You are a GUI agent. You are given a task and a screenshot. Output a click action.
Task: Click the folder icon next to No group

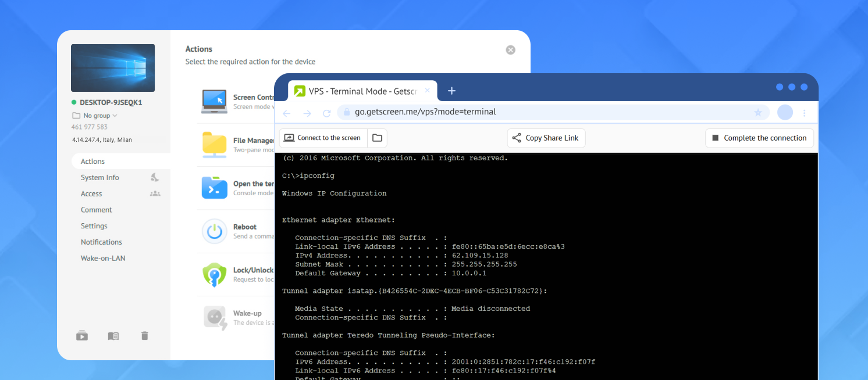[76, 116]
